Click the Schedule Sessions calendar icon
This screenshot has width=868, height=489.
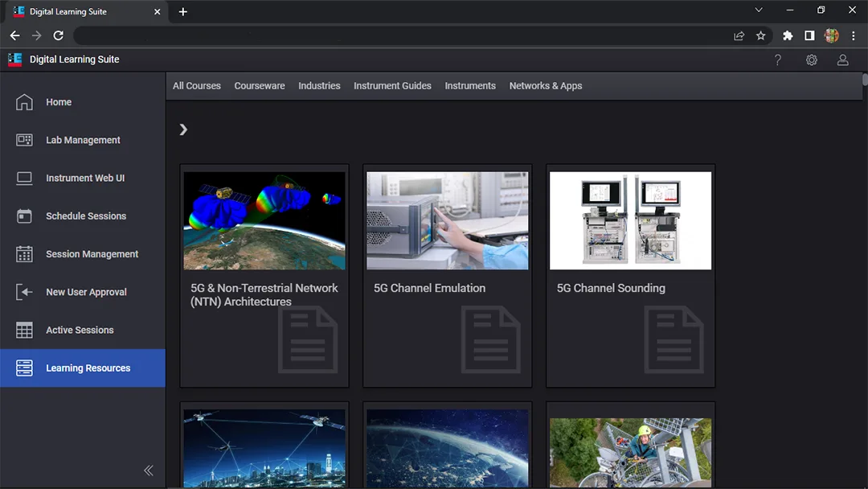pyautogui.click(x=24, y=216)
